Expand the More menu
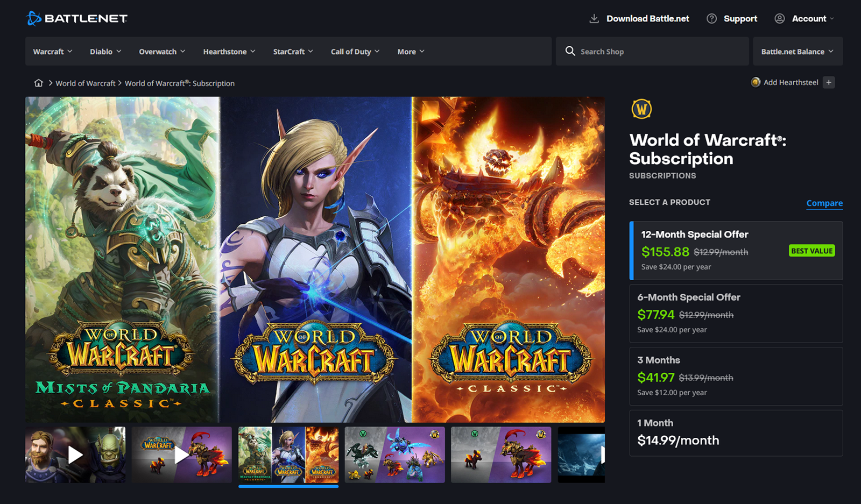This screenshot has width=861, height=504. pos(411,52)
